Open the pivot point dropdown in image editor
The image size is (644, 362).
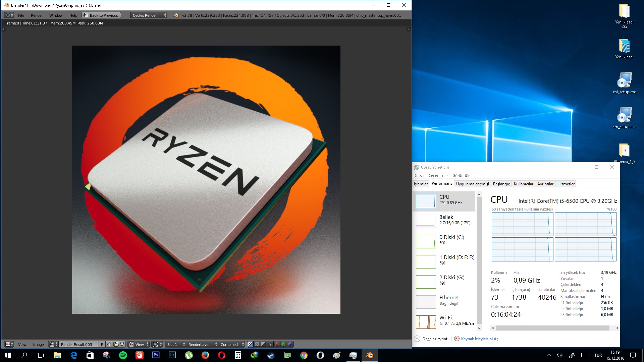(157, 344)
